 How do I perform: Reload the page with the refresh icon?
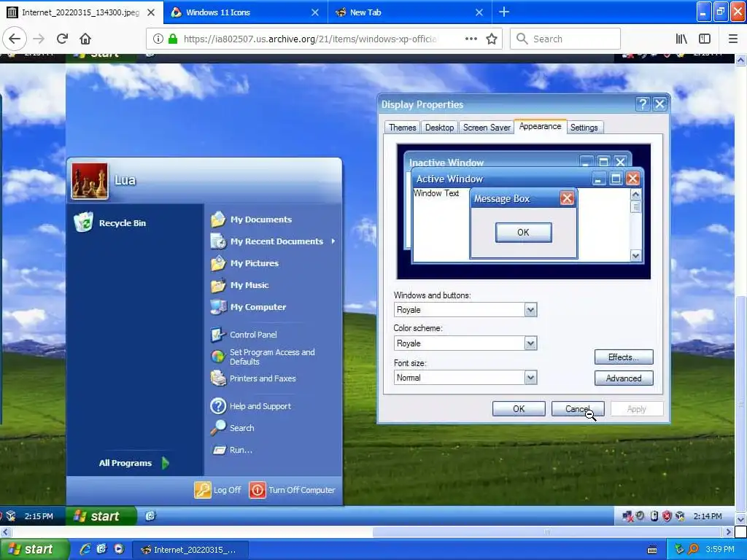[x=62, y=39]
